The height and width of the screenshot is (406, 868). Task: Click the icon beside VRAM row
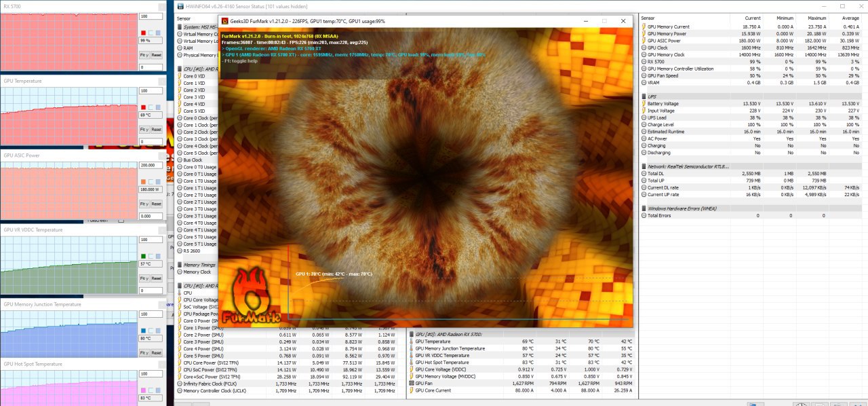[x=644, y=82]
